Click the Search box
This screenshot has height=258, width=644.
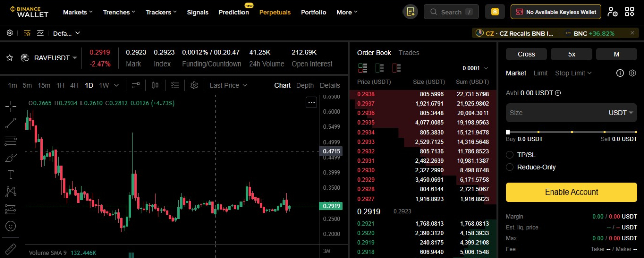(451, 12)
